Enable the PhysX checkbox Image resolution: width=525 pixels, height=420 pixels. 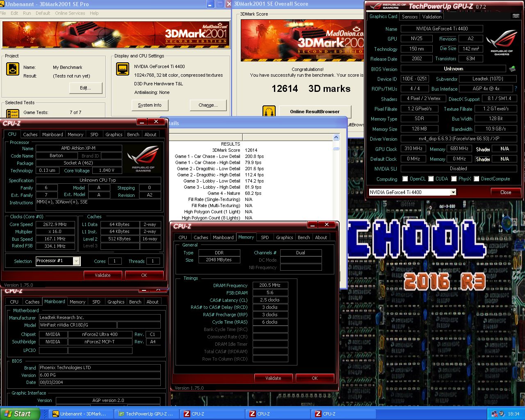(x=454, y=179)
